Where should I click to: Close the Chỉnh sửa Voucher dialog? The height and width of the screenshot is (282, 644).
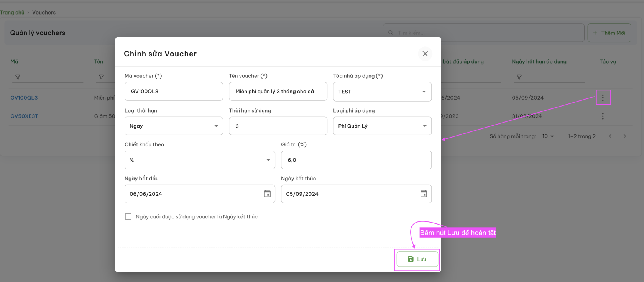click(425, 54)
